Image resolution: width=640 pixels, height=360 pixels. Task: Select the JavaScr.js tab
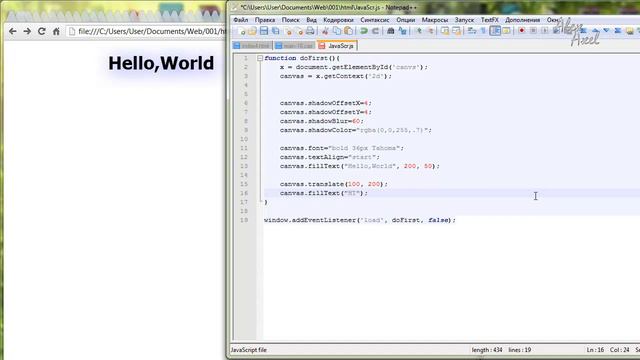(337, 46)
